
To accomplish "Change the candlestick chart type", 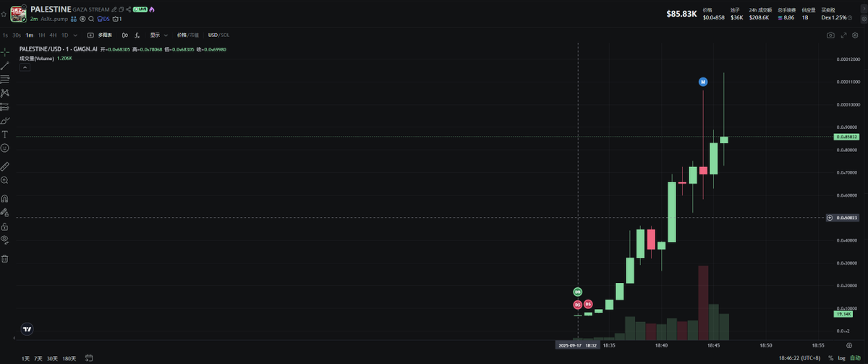I will 125,35.
